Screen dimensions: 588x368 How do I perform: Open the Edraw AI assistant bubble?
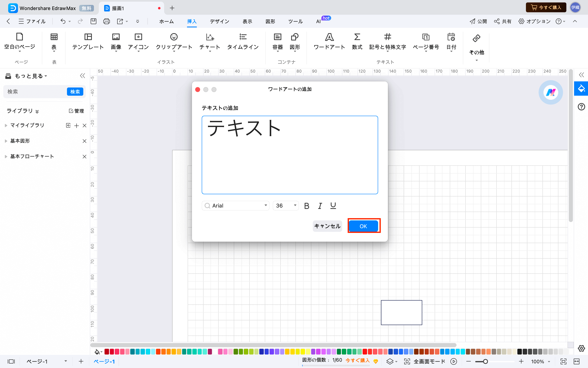pyautogui.click(x=551, y=92)
